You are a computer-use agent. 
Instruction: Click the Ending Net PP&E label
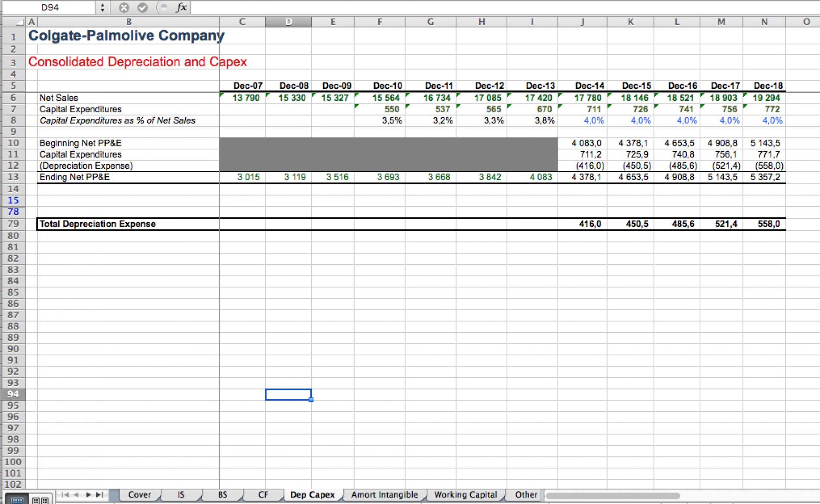coord(75,177)
